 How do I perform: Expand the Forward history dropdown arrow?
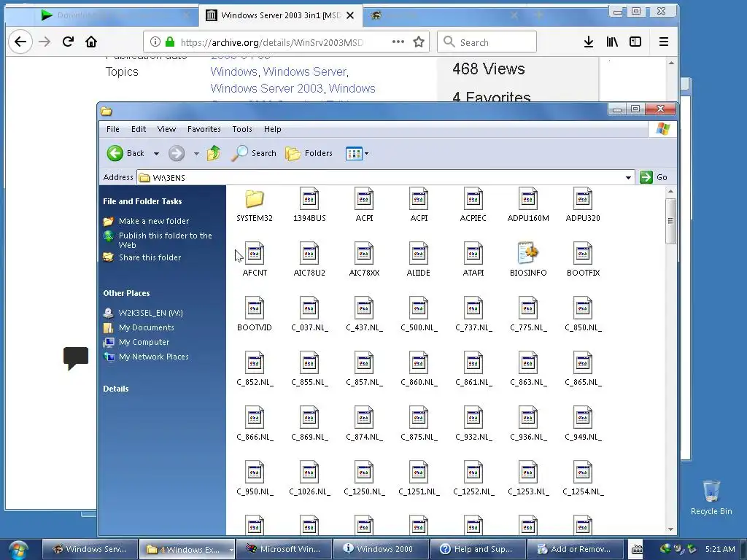(196, 153)
